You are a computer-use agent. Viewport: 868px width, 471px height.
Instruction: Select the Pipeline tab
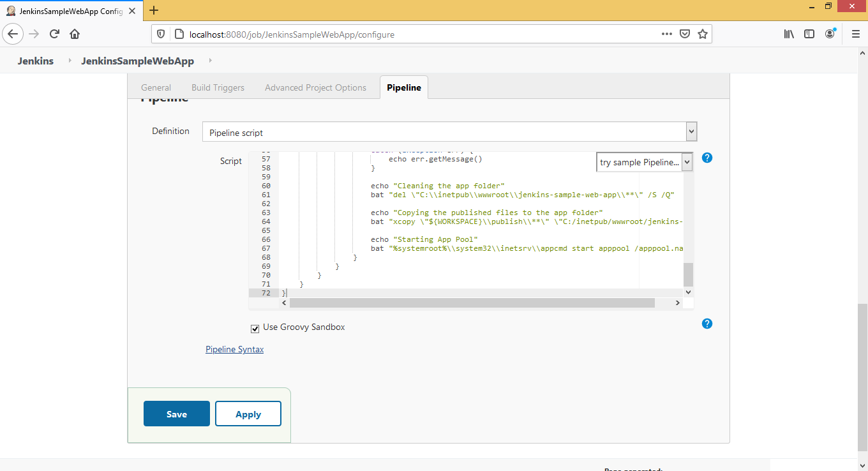pyautogui.click(x=404, y=87)
